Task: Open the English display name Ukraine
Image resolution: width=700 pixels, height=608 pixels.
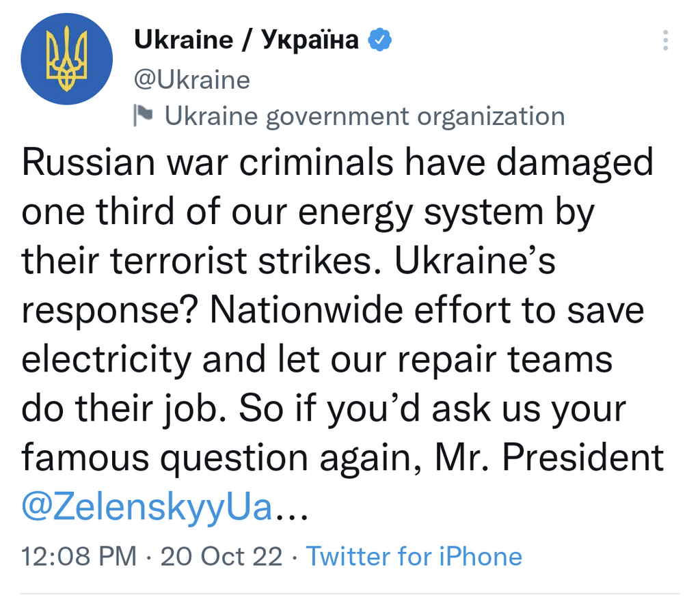Action: pyautogui.click(x=183, y=40)
